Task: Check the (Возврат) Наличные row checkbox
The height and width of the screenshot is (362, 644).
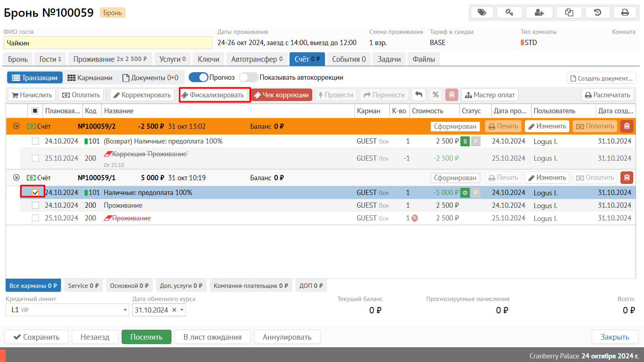Action: coord(35,141)
